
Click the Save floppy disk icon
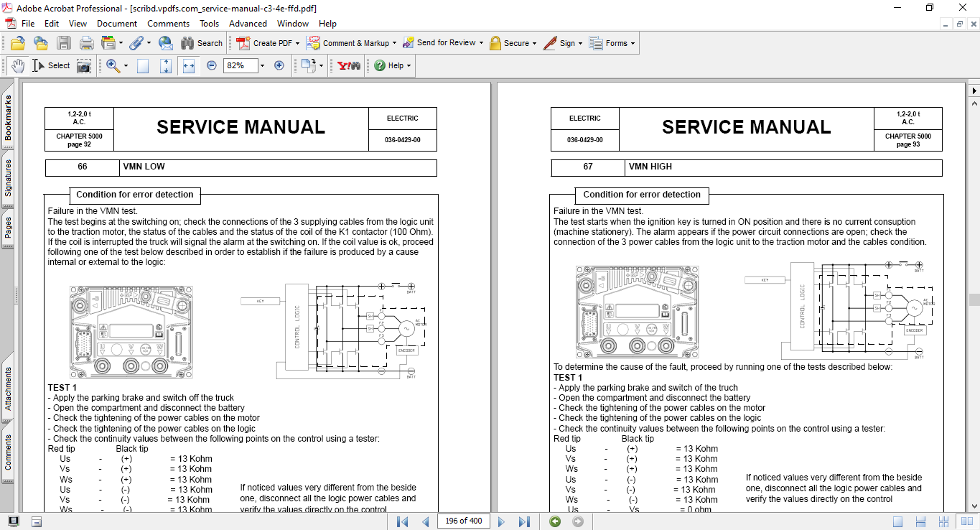coord(63,43)
